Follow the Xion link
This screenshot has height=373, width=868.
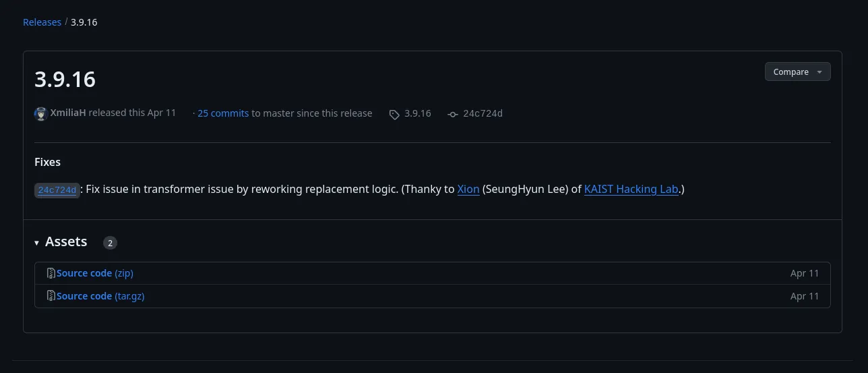click(x=468, y=190)
